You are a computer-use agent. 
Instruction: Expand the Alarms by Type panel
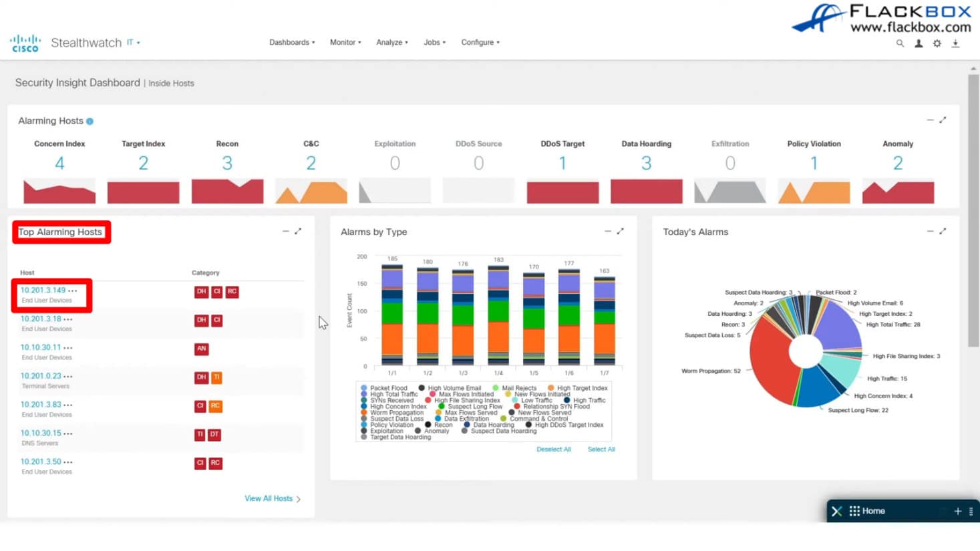(621, 231)
